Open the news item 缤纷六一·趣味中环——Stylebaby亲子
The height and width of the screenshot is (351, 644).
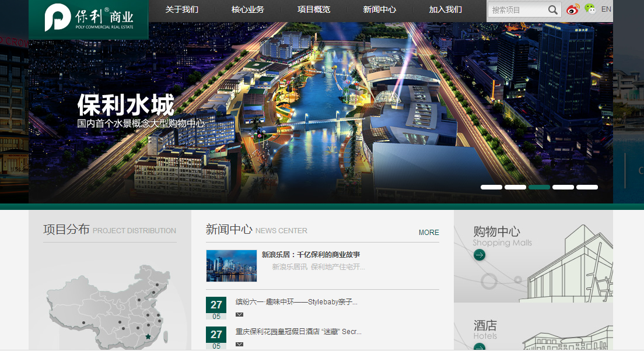(296, 302)
